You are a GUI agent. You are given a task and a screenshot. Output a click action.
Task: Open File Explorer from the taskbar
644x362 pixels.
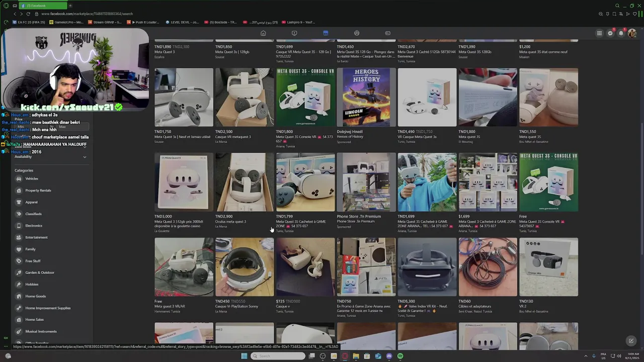[x=356, y=356]
